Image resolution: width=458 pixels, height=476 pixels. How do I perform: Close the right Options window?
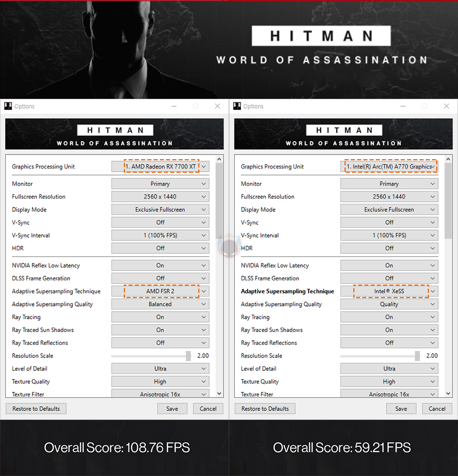click(x=447, y=106)
